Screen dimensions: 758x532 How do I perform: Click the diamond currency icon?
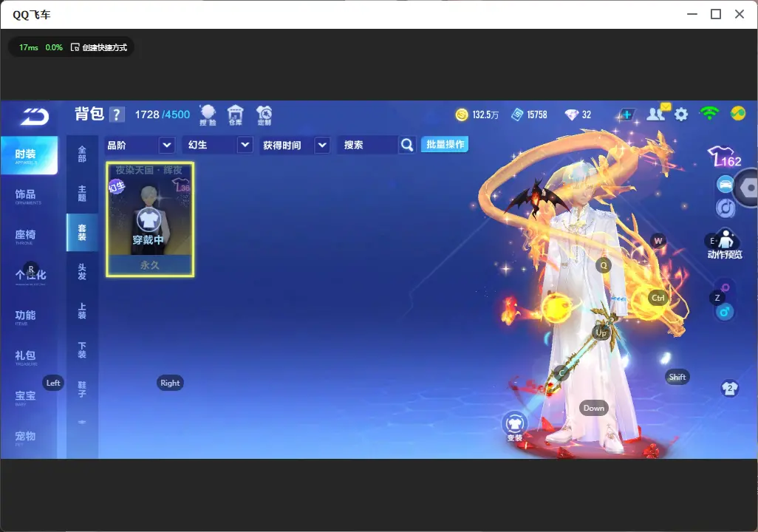tap(571, 115)
